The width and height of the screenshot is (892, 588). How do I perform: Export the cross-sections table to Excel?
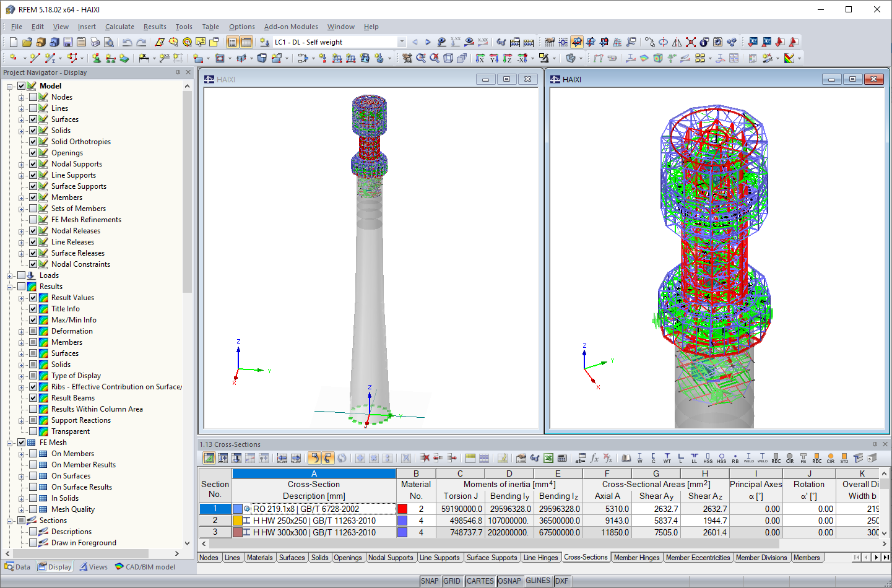click(x=548, y=458)
